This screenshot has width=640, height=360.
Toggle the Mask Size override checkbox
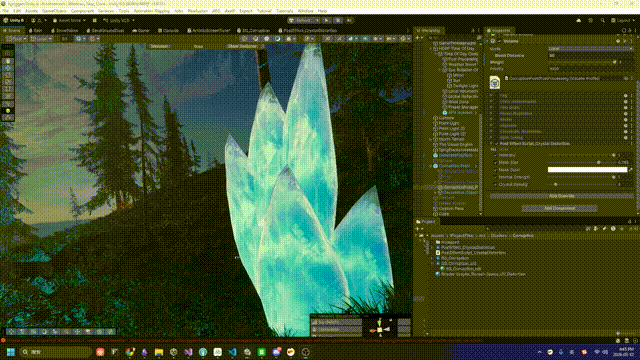tap(496, 162)
